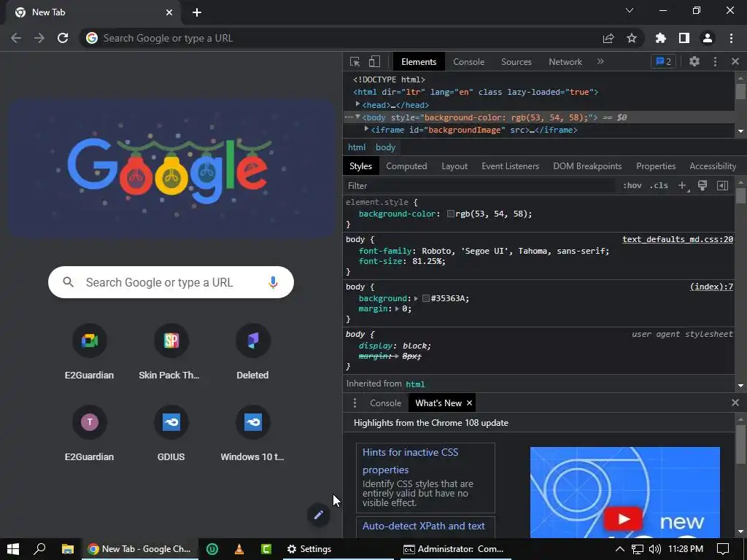This screenshot has width=747, height=560.
Task: Share this page icon in address bar
Action: coord(608,38)
